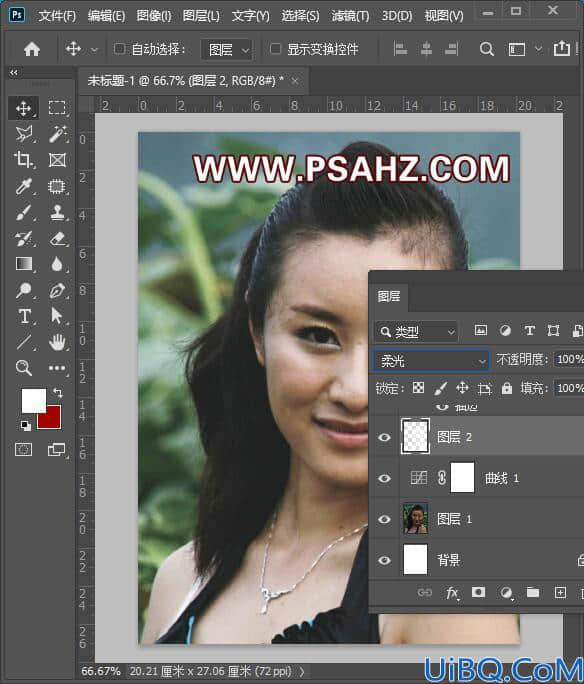Click the 图层 panel tab
Image resolution: width=584 pixels, height=684 pixels.
pos(389,297)
